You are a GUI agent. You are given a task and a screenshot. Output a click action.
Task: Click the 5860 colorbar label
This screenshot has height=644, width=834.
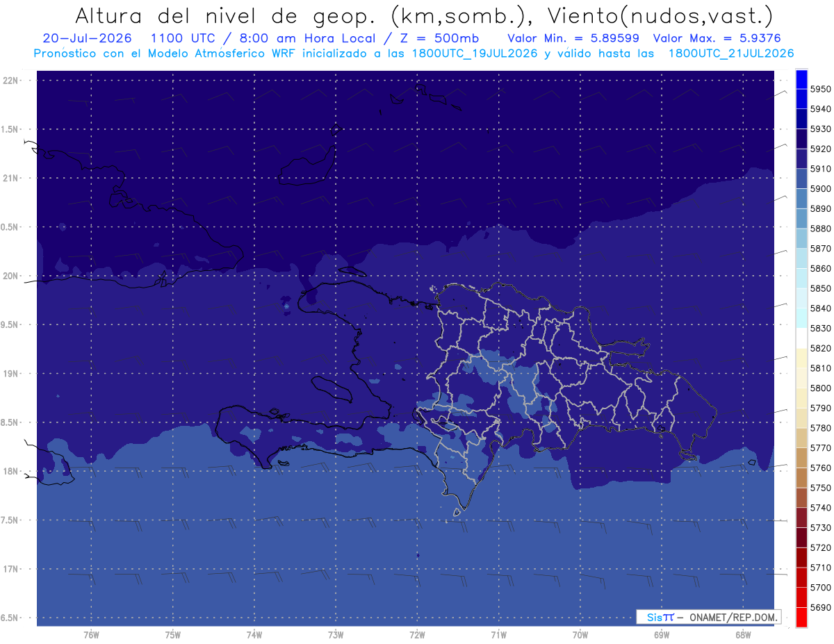coord(821,268)
